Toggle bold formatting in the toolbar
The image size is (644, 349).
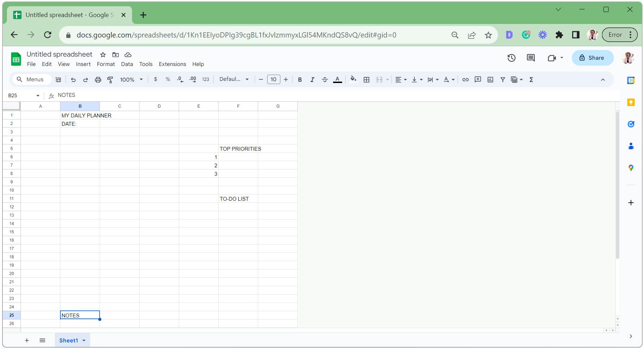[300, 80]
